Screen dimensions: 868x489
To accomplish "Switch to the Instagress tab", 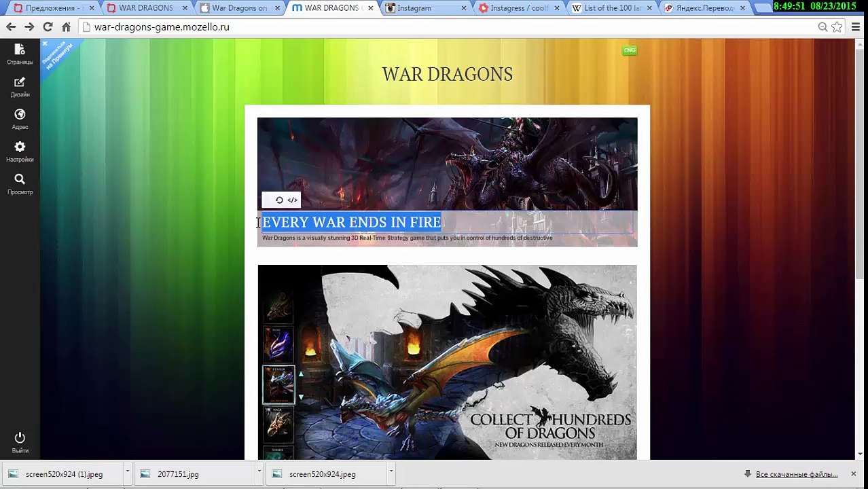I will click(520, 8).
